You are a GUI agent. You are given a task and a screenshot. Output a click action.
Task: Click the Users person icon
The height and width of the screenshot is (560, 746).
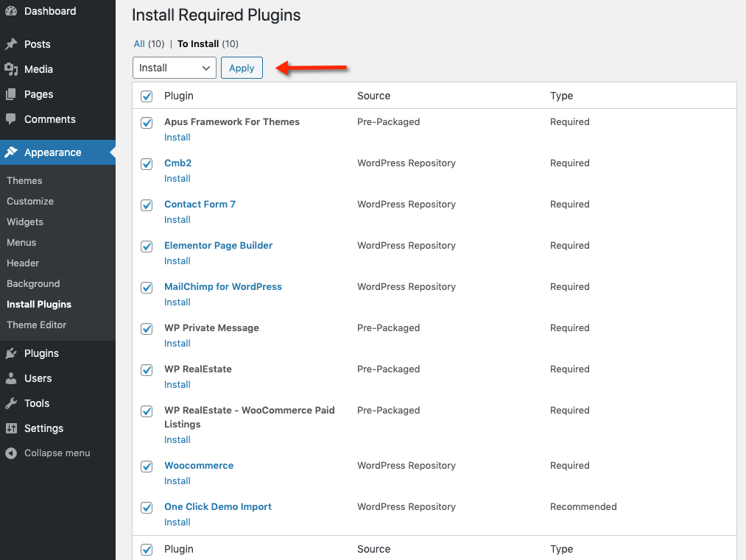11,378
